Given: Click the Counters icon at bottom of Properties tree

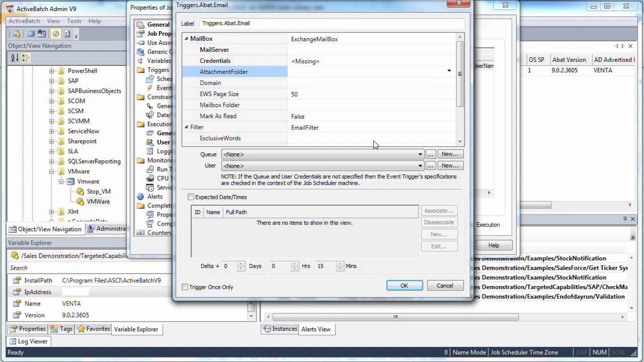Looking at the screenshot, I should click(140, 233).
